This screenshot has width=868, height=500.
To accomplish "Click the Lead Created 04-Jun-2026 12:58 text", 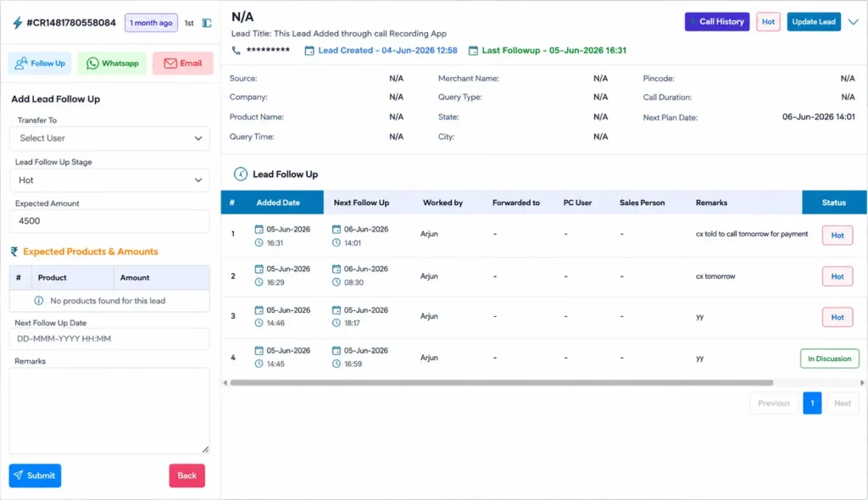I will (387, 50).
